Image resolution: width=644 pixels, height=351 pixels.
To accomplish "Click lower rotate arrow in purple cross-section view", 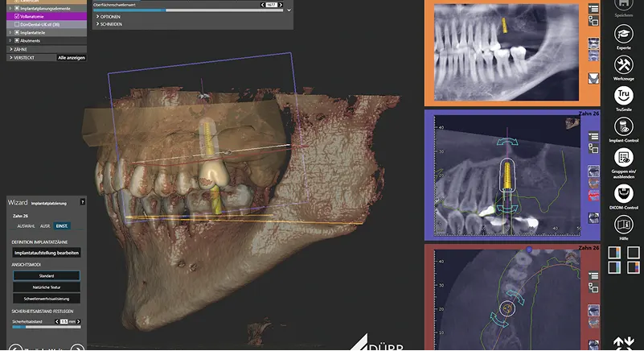I will [507, 209].
